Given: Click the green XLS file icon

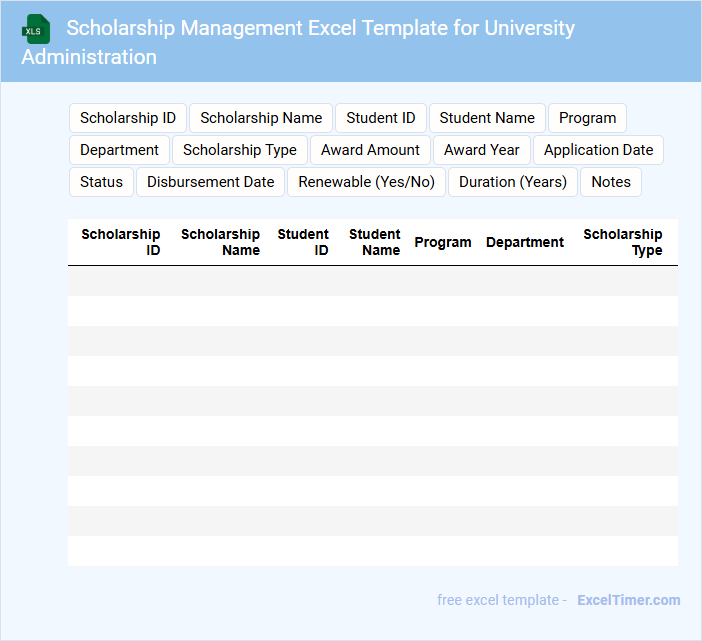Looking at the screenshot, I should pyautogui.click(x=36, y=29).
